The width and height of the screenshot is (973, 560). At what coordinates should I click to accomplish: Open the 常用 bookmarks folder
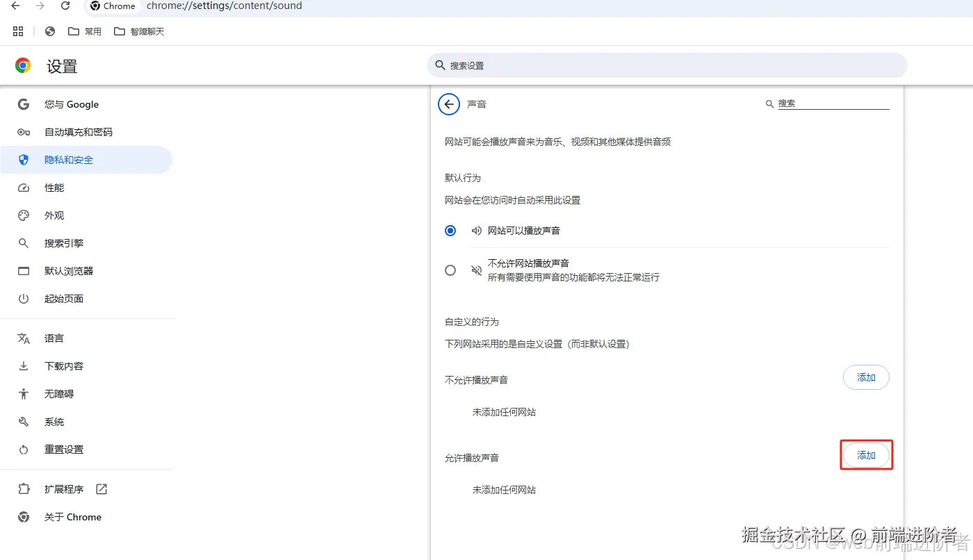pyautogui.click(x=84, y=31)
